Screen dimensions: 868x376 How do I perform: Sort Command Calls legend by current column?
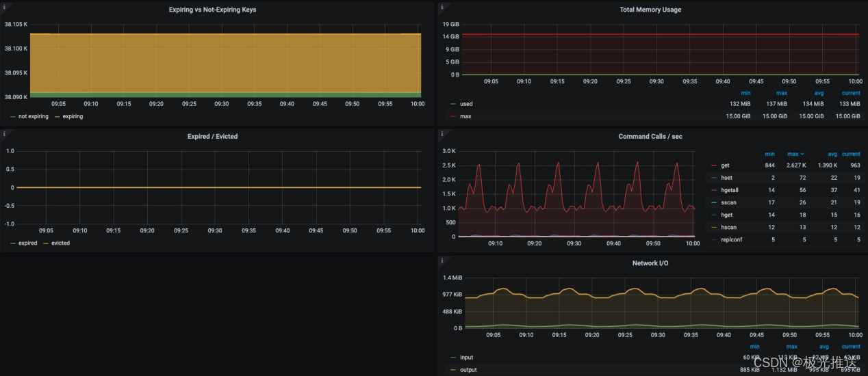[x=851, y=155]
